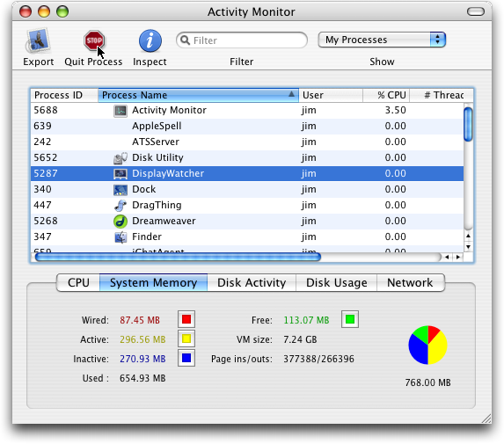504x444 pixels.
Task: Click the window resize grip corner
Action: pos(486,419)
